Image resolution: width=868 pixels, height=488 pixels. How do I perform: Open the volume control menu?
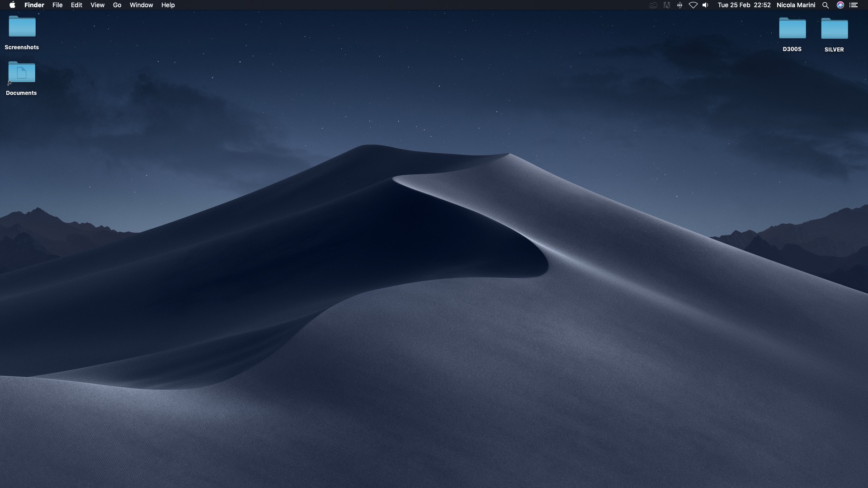click(x=705, y=5)
